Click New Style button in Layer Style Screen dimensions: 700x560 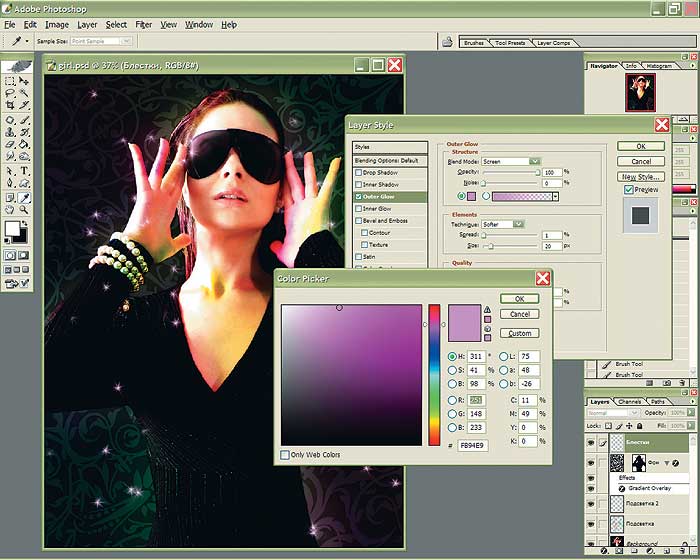click(641, 177)
